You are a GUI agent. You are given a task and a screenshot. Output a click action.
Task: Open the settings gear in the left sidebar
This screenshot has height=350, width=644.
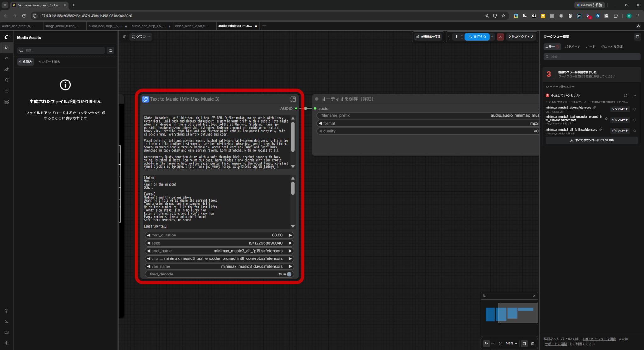point(7,343)
